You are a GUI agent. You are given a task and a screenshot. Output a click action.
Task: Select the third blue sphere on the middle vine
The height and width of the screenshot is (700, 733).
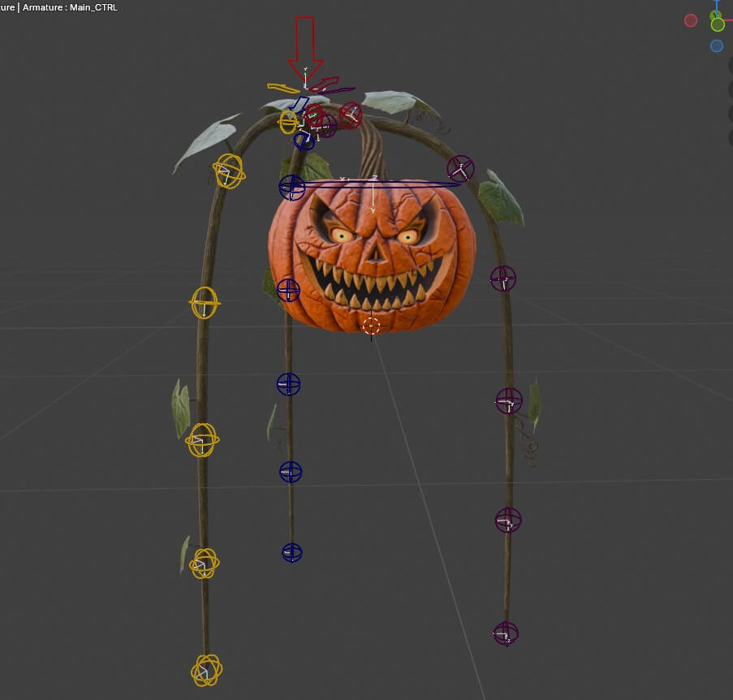tap(288, 384)
